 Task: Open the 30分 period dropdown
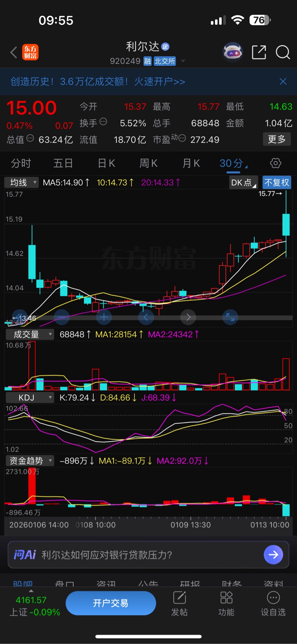click(x=234, y=163)
